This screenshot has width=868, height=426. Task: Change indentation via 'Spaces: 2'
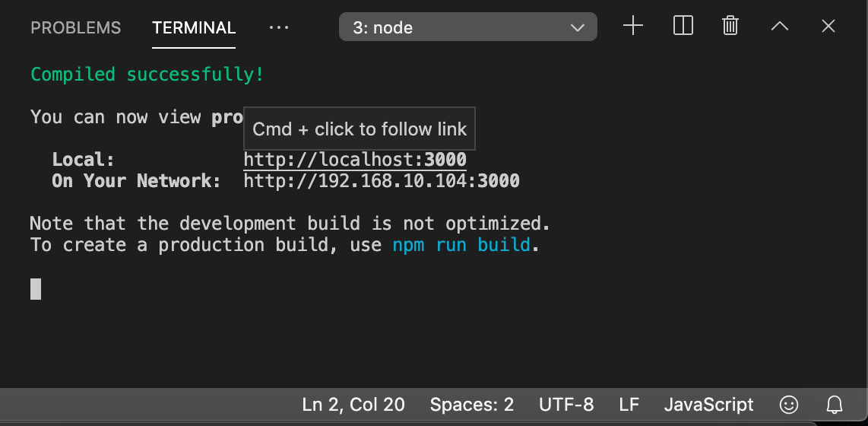coord(472,405)
